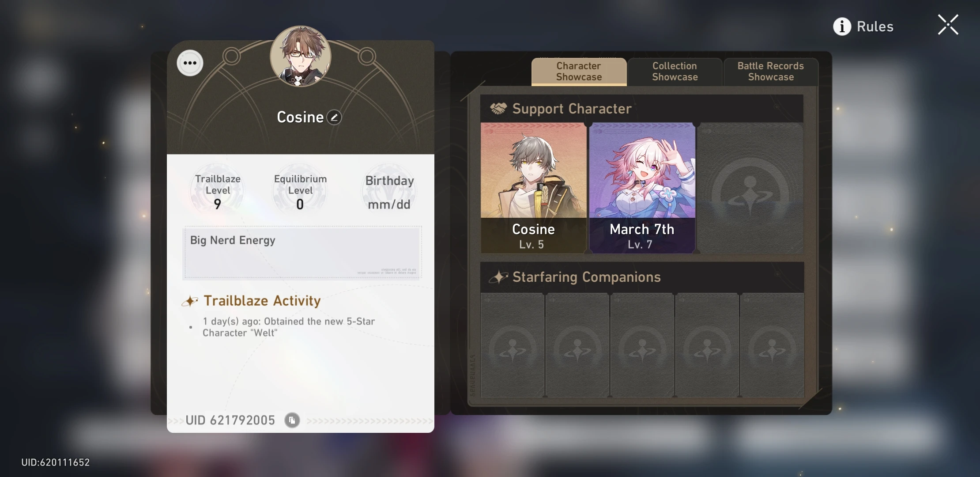Open the three-dot options menu
This screenshot has width=980, height=477.
190,63
